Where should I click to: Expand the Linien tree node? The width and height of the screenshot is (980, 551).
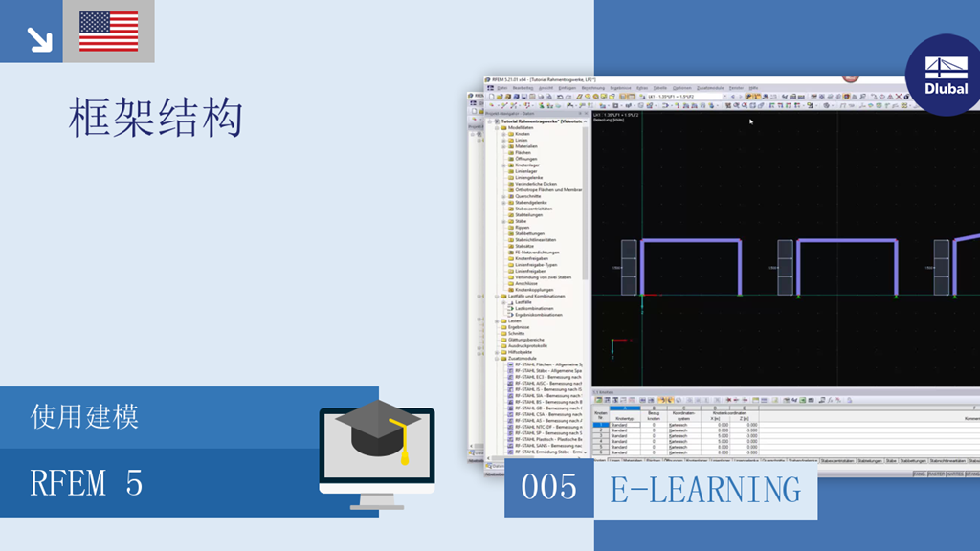point(503,140)
